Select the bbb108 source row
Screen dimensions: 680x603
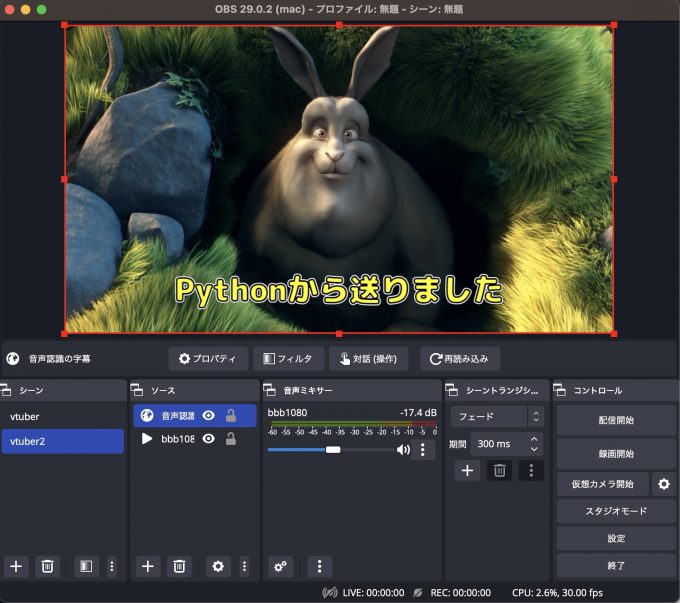[x=195, y=439]
